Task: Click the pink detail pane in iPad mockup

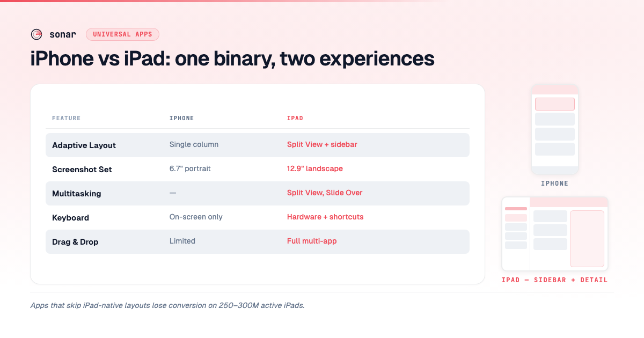Action: pos(587,239)
